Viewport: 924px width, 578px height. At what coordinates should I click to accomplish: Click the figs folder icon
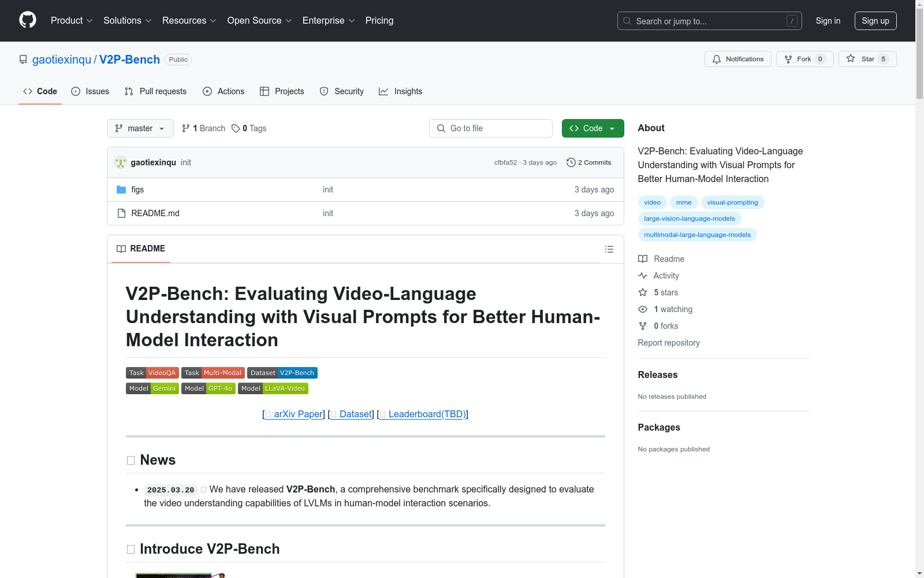(x=121, y=190)
